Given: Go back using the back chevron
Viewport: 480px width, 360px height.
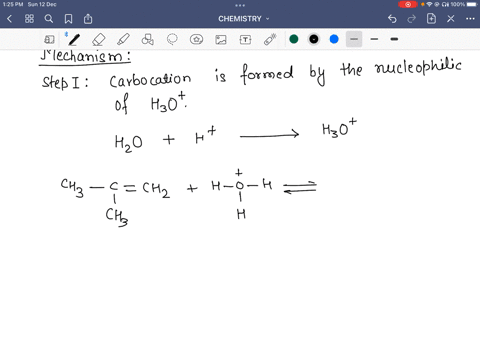Looking at the screenshot, I should [9, 19].
